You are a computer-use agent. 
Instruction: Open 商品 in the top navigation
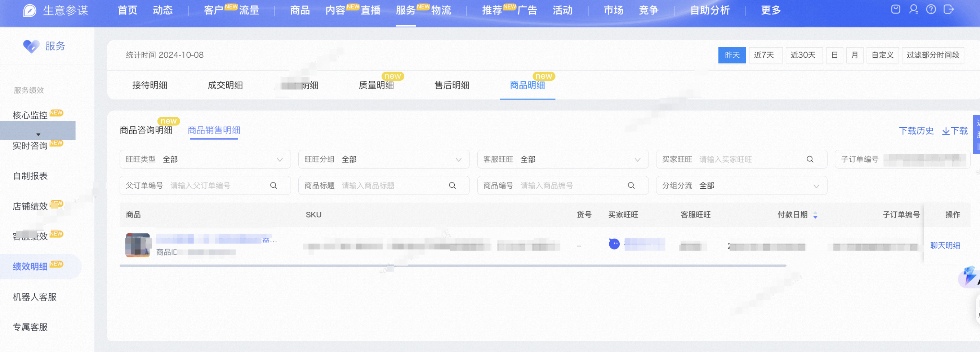pos(300,10)
